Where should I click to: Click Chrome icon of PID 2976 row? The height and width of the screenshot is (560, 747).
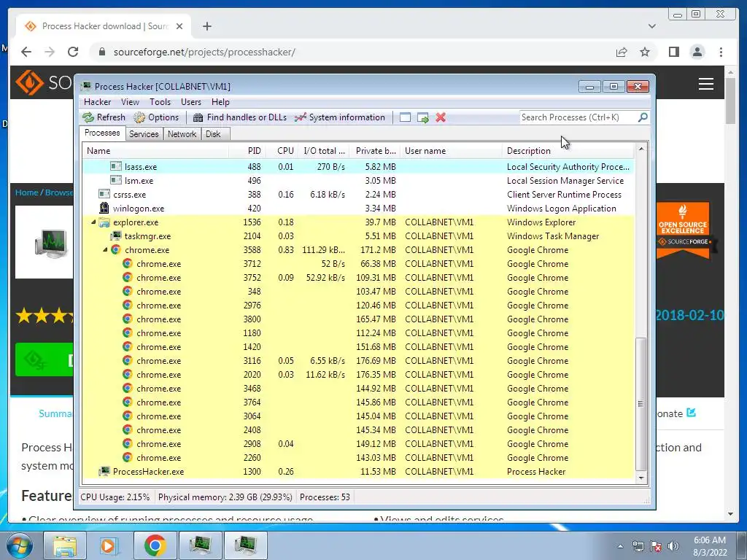(127, 305)
